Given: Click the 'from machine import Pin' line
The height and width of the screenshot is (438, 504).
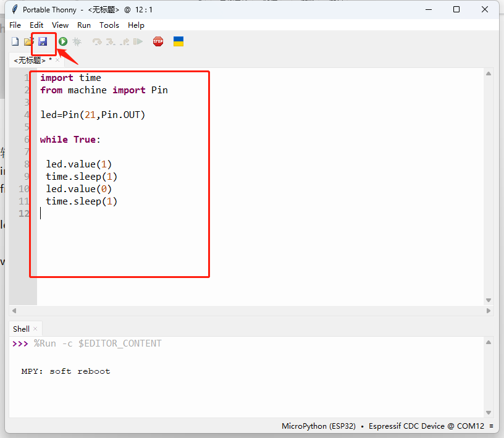Looking at the screenshot, I should coord(104,90).
